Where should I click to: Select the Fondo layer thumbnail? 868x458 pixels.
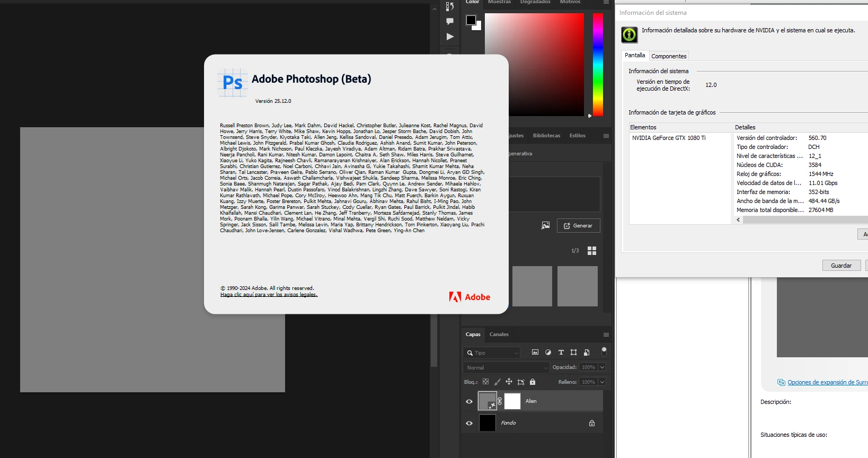(487, 422)
